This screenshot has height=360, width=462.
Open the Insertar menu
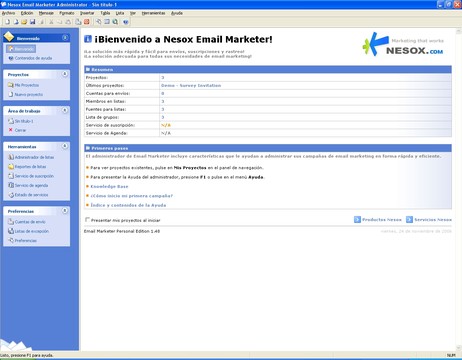[87, 13]
